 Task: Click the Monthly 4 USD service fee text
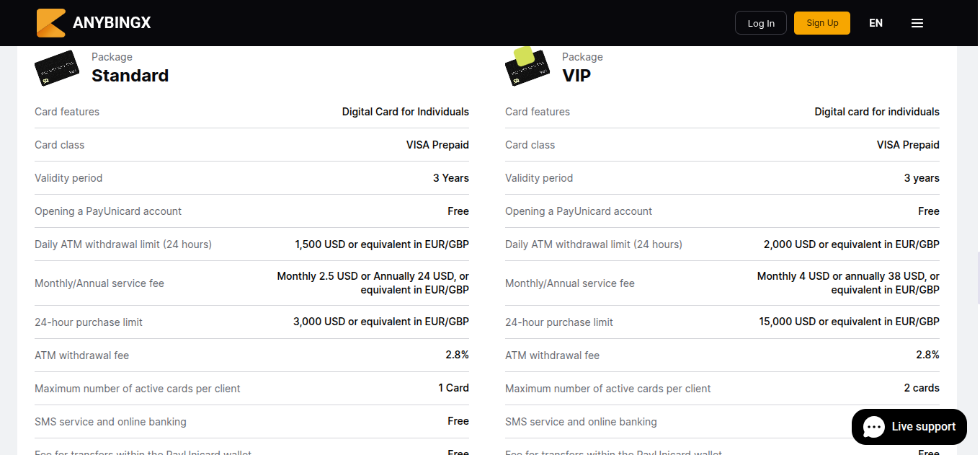tap(848, 283)
